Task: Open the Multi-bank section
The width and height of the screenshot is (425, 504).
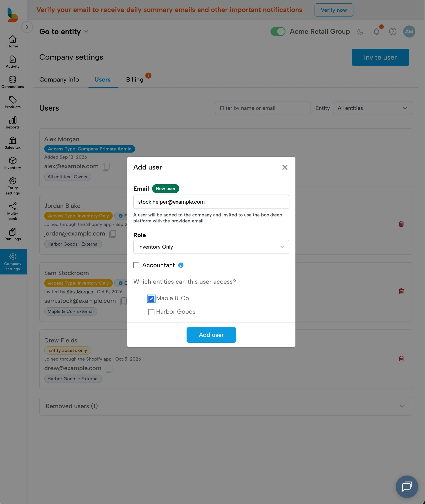Action: 13,212
